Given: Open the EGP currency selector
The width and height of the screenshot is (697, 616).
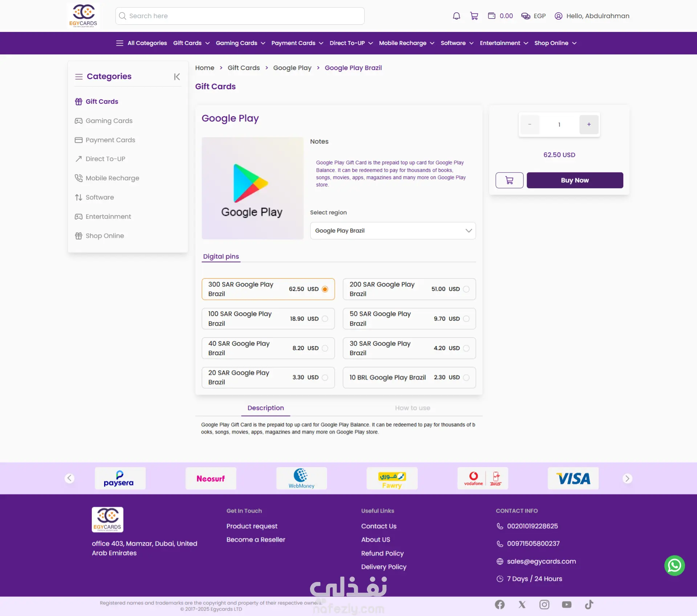Looking at the screenshot, I should (x=534, y=16).
